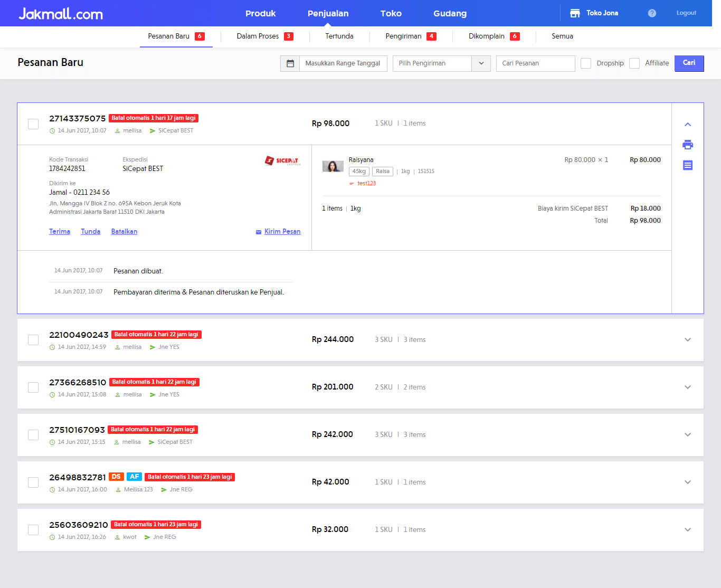Screen dimensions: 721x588
Task: Click the 45kg variant tag
Action: pyautogui.click(x=359, y=172)
